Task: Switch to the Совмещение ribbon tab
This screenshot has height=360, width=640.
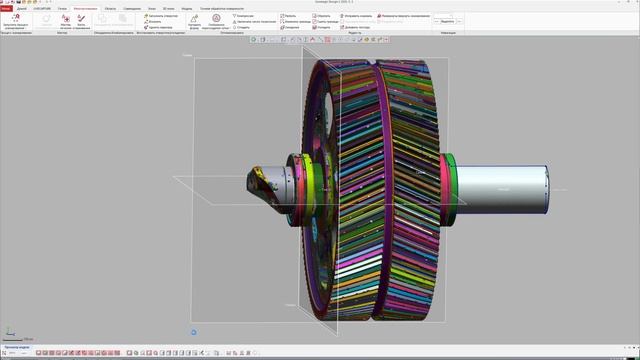Action: pyautogui.click(x=132, y=8)
